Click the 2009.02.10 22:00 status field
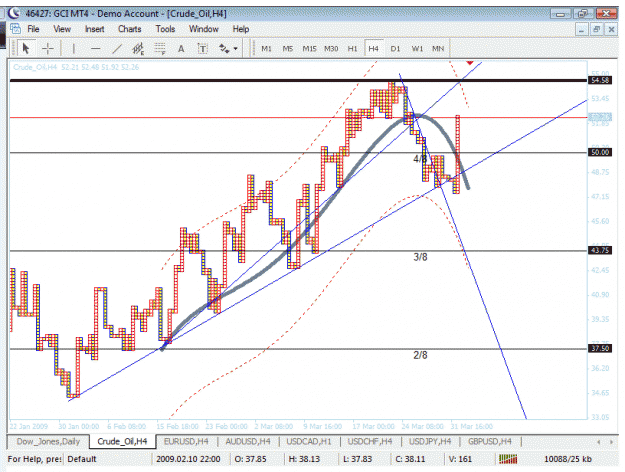This screenshot has width=625, height=472. tap(188, 459)
